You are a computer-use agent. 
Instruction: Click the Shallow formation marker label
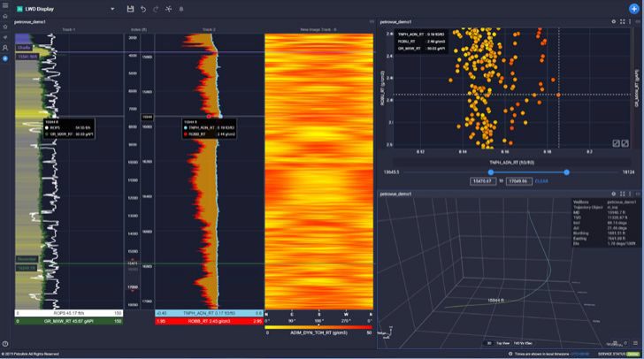click(x=25, y=47)
